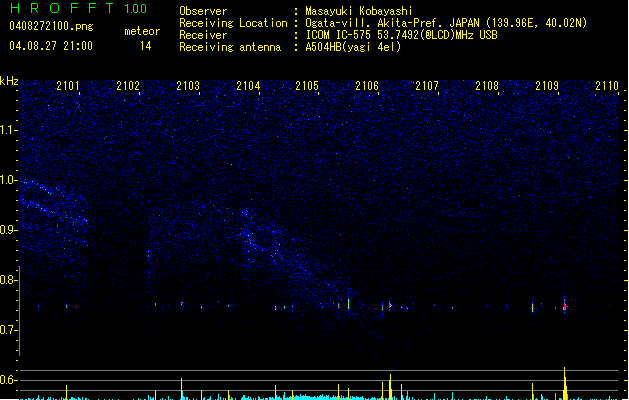Click the Observer name Masayuki Kobayashi
The image size is (629, 400).
click(359, 11)
